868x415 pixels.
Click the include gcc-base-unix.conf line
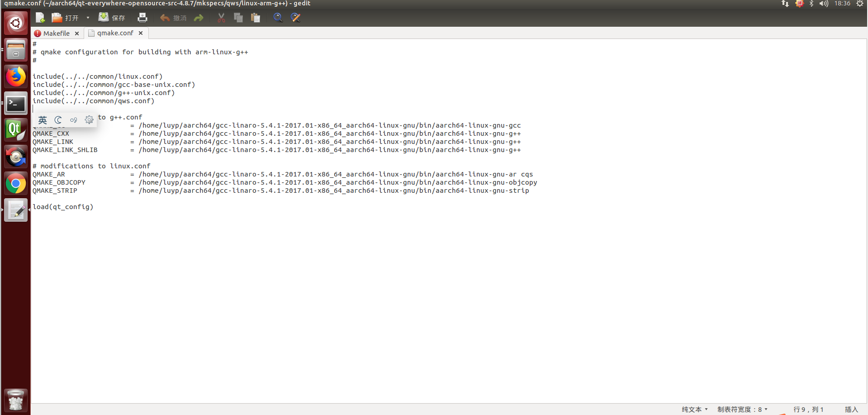[x=114, y=85]
